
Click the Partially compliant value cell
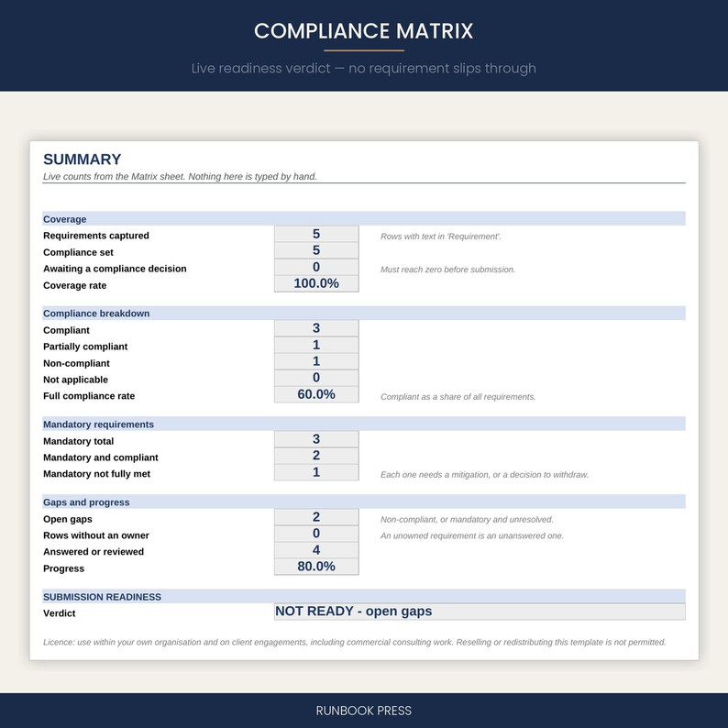[316, 345]
